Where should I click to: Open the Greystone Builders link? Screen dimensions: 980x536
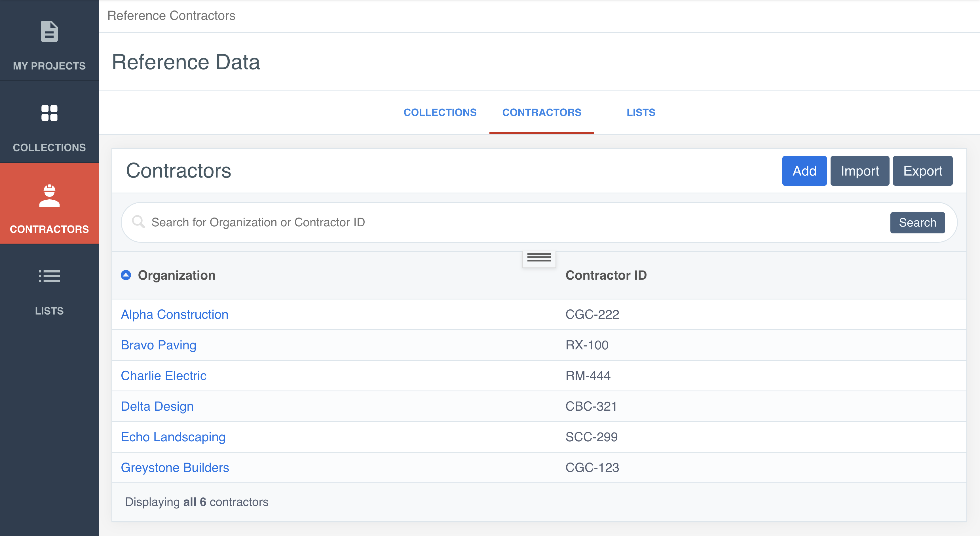175,468
